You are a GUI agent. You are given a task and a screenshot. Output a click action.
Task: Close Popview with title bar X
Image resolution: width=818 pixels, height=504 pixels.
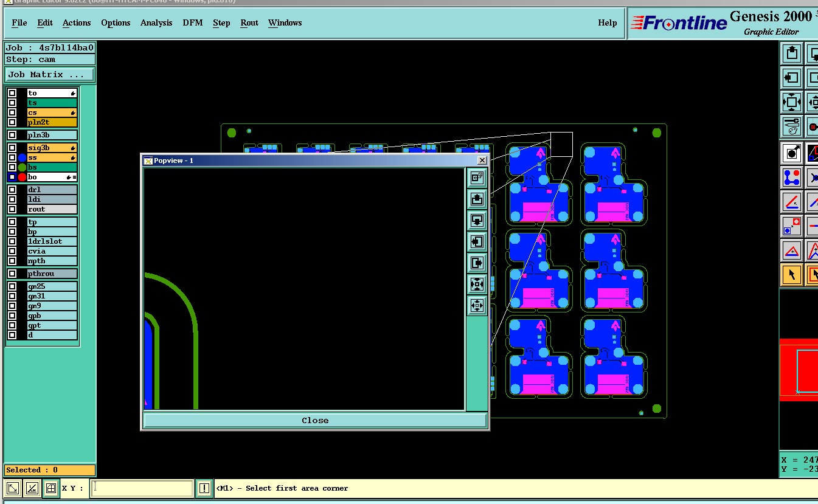[x=482, y=161]
